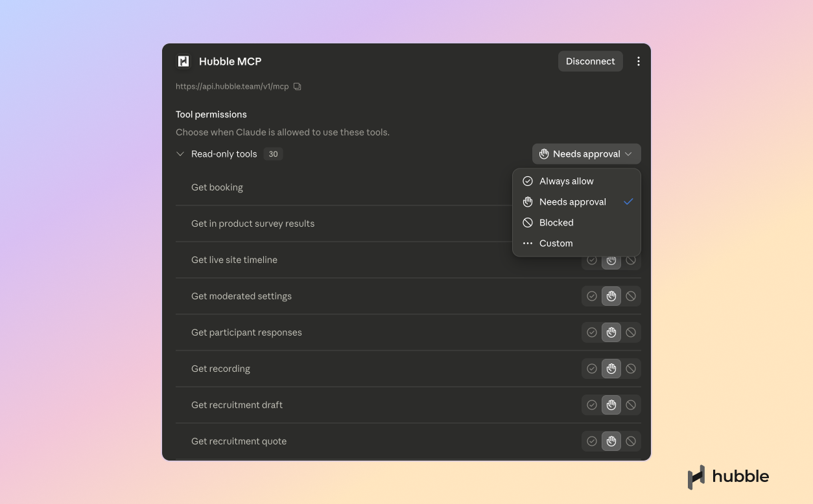Screen dimensions: 813x504
Task: Click the Get participant responses label
Action: [246, 332]
